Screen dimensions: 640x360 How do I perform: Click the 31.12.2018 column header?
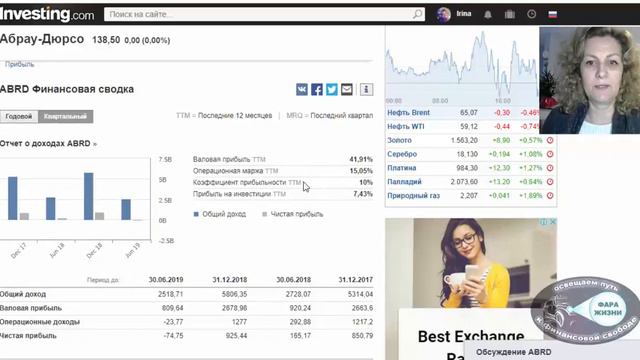pos(229,280)
